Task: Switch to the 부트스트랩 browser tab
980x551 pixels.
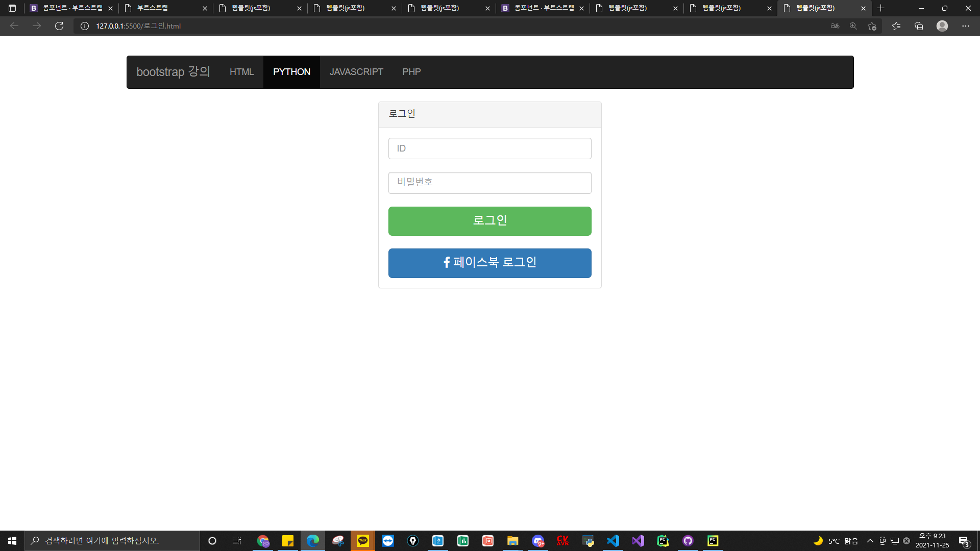Action: [163, 8]
